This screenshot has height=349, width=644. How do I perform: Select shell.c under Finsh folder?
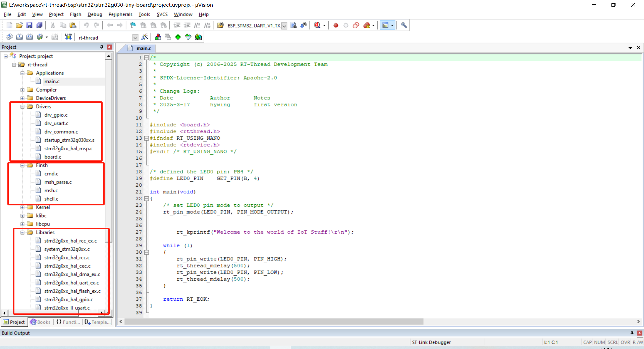51,199
